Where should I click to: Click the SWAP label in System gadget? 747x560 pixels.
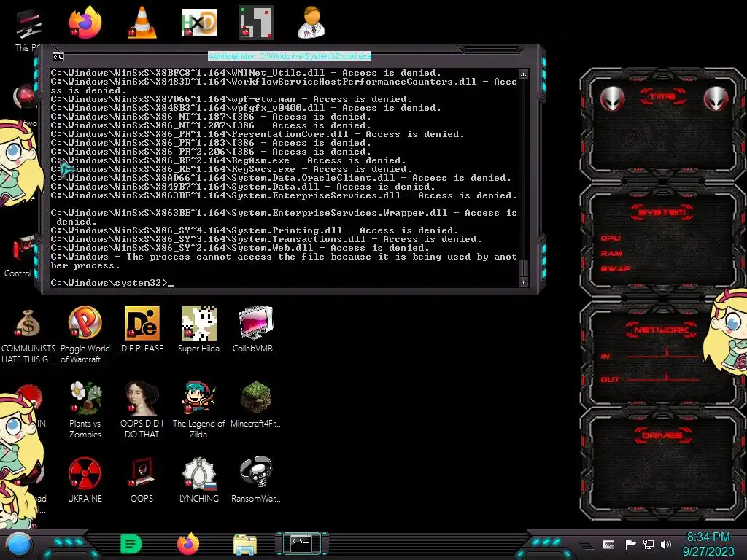click(x=616, y=268)
